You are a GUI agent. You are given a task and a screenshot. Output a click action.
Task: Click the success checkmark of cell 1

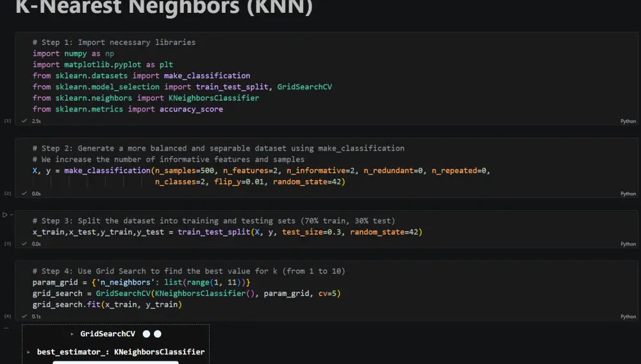[x=24, y=120]
